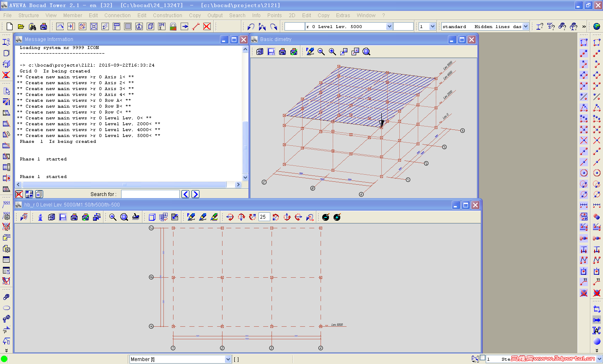
Task: Click the Redo arrow icon
Action: [x=274, y=26]
